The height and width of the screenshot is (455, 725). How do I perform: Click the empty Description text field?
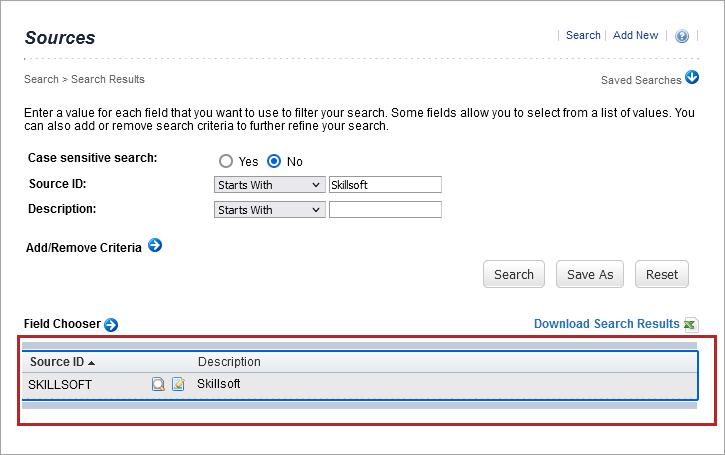coord(385,210)
